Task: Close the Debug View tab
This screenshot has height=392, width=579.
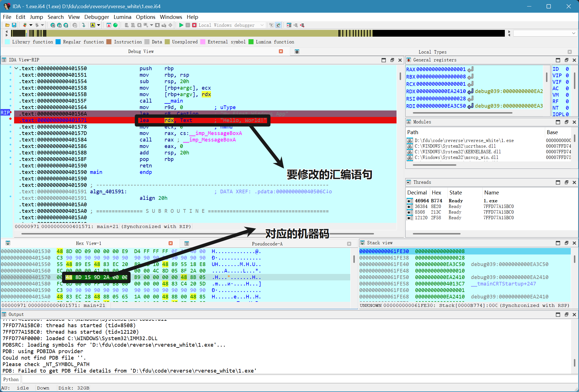Action: tap(281, 51)
